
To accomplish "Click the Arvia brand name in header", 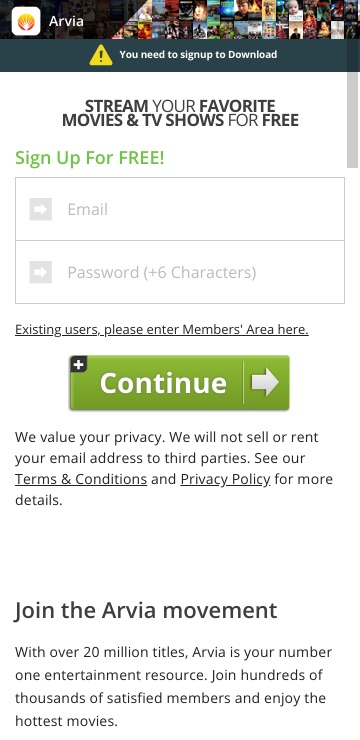I will coord(66,21).
